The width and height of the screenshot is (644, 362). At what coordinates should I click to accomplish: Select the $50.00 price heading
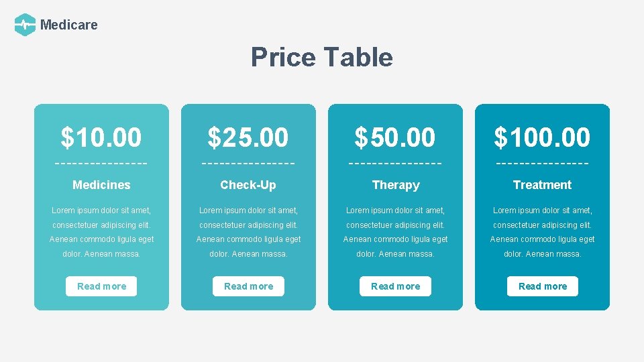click(x=395, y=137)
